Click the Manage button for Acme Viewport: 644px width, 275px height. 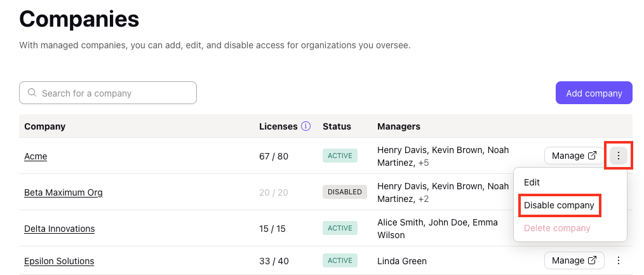pyautogui.click(x=574, y=156)
